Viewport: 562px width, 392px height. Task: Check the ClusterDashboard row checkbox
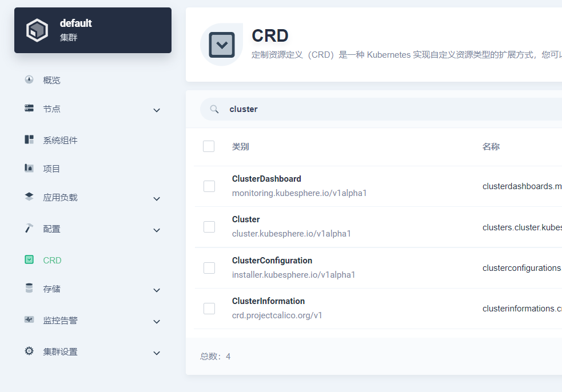click(209, 186)
